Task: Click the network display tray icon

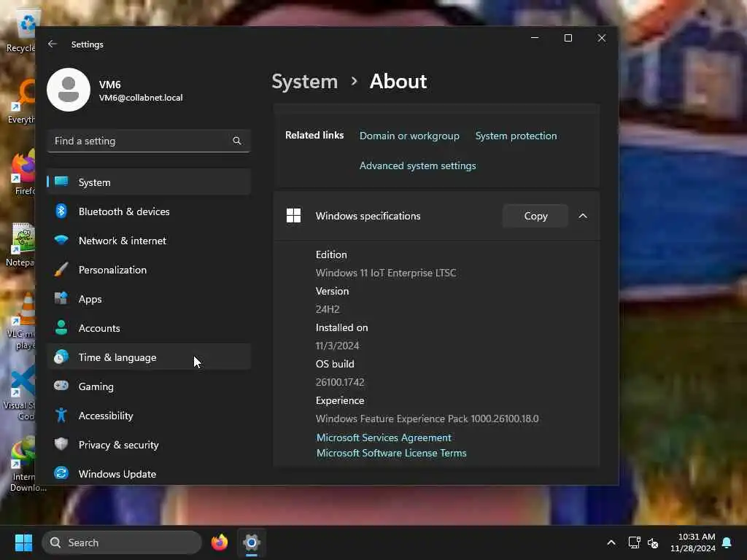Action: [634, 542]
